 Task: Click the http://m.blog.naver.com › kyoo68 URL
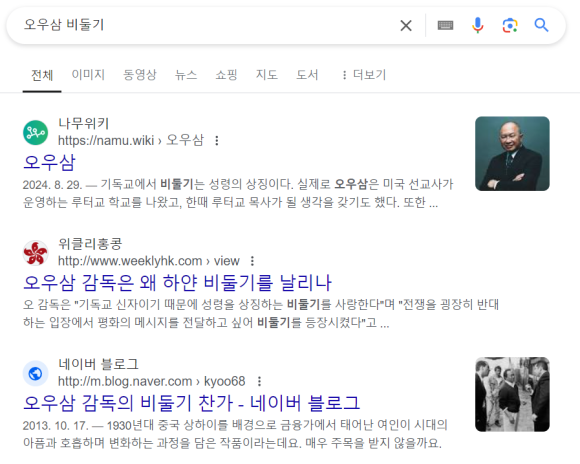(x=152, y=381)
